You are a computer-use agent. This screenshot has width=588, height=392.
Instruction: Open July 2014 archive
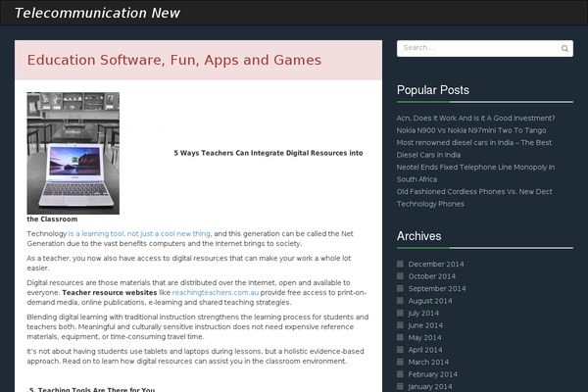coord(423,314)
